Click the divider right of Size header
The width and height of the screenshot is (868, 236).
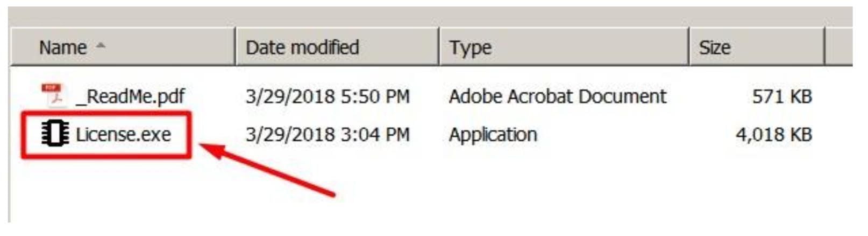point(824,47)
